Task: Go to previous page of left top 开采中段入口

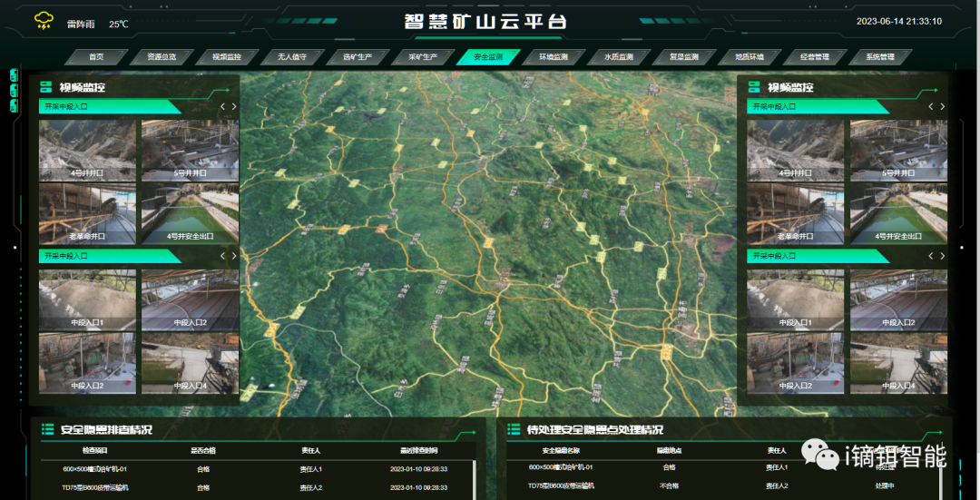Action: pyautogui.click(x=222, y=106)
